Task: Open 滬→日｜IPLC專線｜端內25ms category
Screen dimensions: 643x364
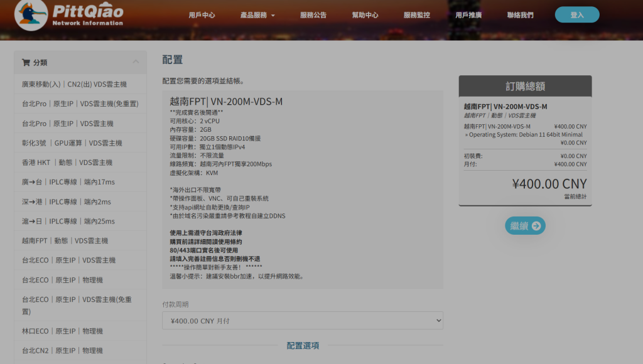Action: (68, 221)
